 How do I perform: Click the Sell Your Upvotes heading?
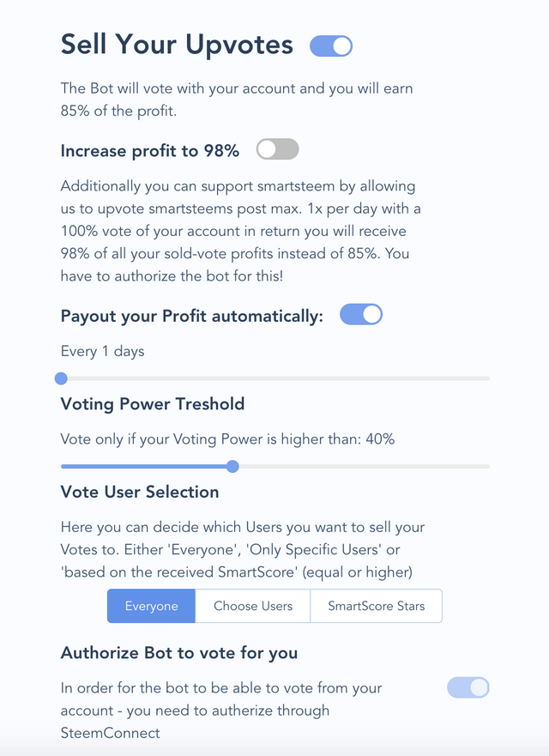click(x=177, y=45)
